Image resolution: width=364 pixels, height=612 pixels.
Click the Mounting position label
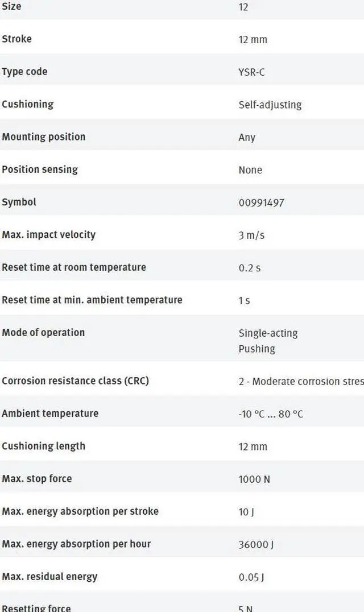(x=43, y=137)
